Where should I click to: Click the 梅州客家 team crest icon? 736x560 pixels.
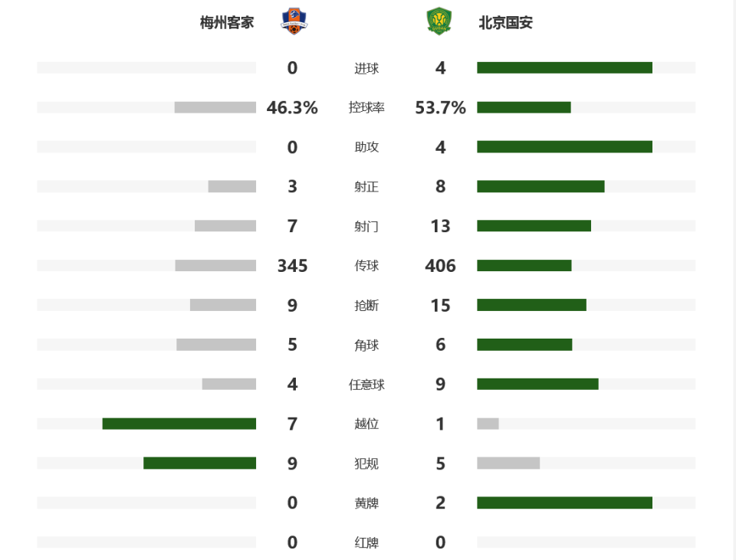294,21
